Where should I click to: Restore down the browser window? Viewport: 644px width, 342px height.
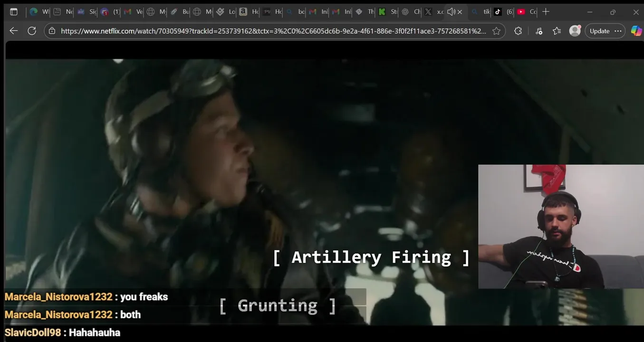(613, 12)
